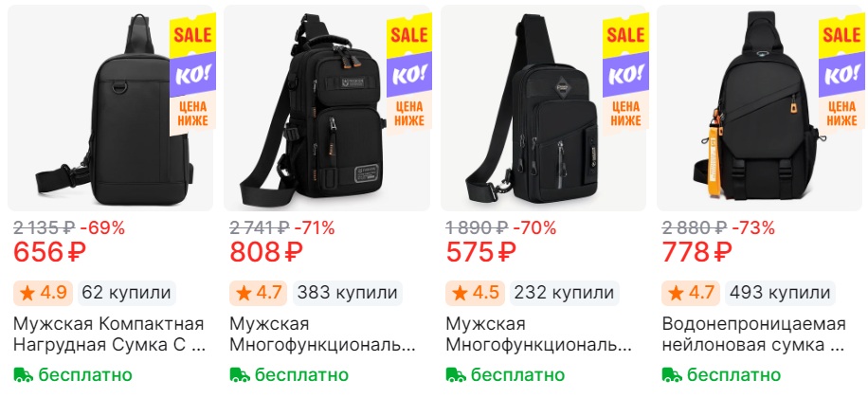Open 'Водонепроницаемая нейлоновая сумка' title link

[x=754, y=335]
